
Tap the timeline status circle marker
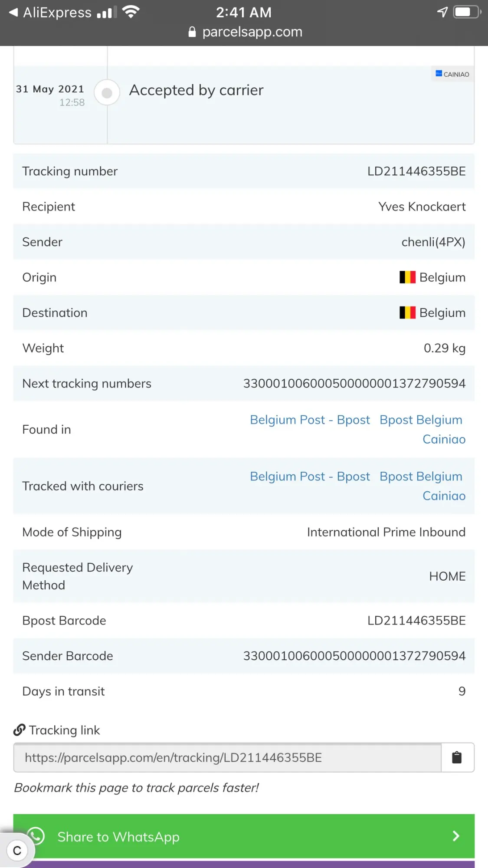click(x=107, y=92)
